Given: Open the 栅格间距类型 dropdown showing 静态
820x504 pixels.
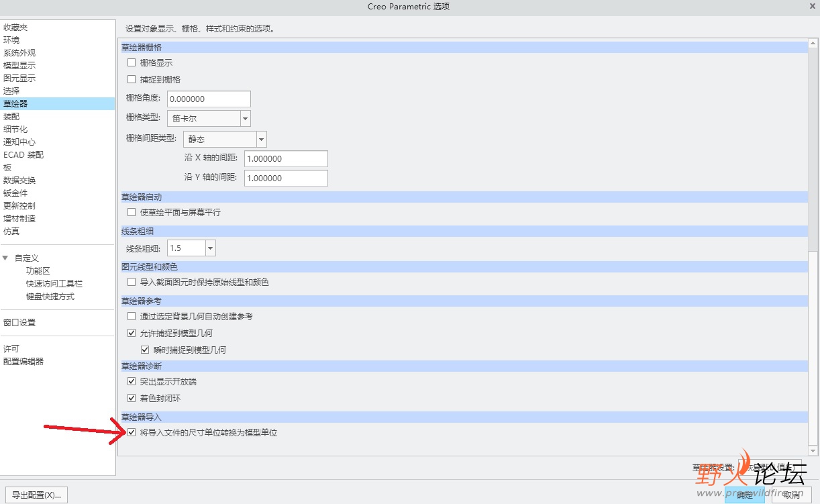Looking at the screenshot, I should tap(262, 139).
